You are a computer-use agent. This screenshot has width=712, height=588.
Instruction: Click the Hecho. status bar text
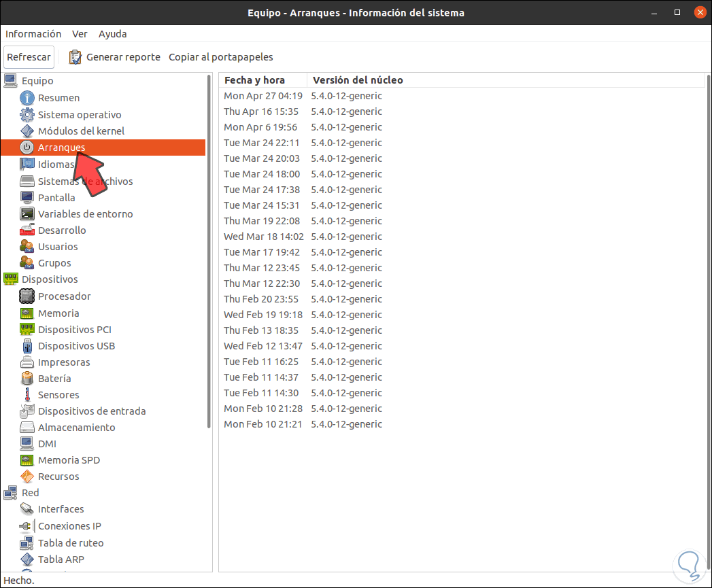pyautogui.click(x=18, y=581)
